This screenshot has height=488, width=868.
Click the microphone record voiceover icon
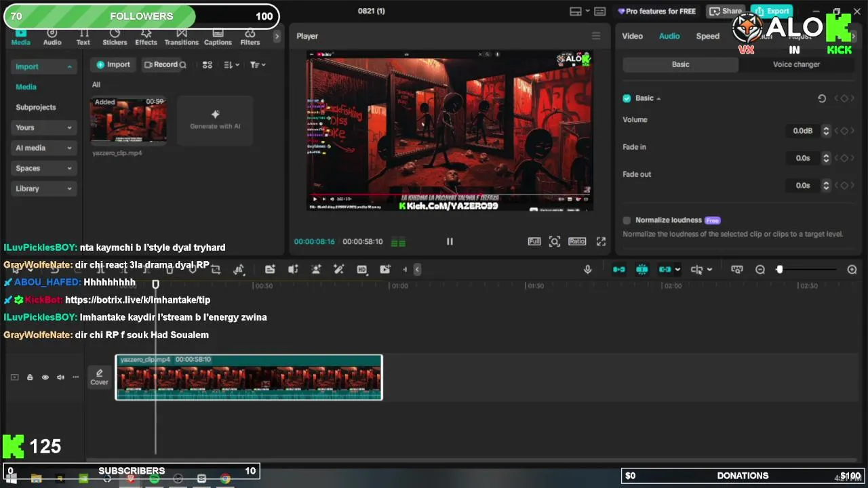pyautogui.click(x=588, y=270)
